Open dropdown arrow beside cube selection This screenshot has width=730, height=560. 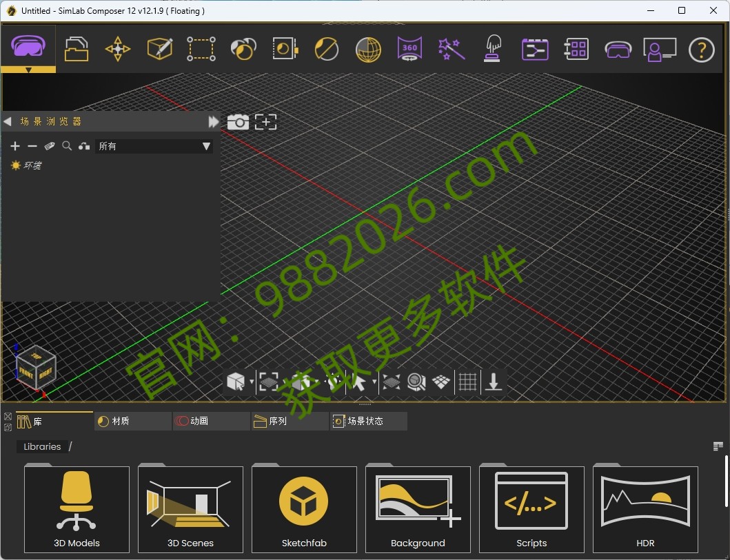coord(252,382)
